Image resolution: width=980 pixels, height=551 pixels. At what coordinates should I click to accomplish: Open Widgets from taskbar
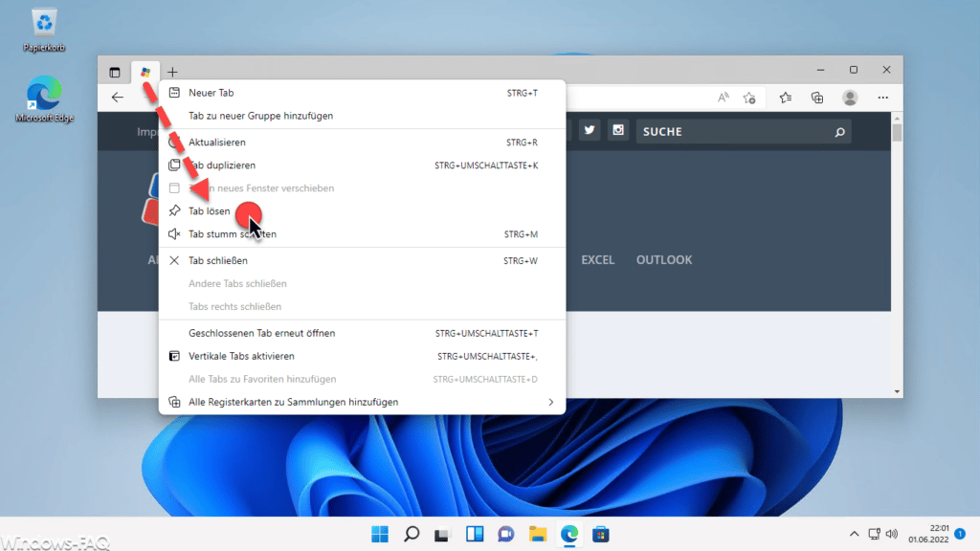475,534
